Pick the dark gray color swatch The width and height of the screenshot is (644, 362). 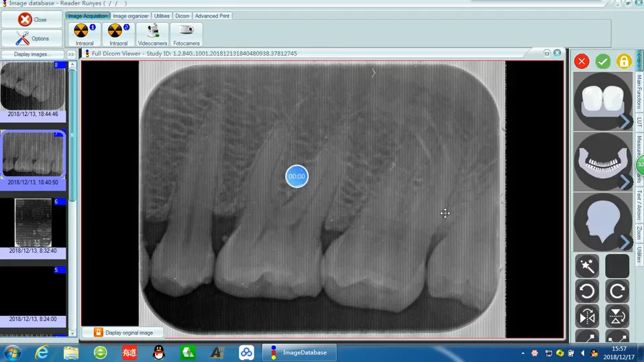coord(617,266)
